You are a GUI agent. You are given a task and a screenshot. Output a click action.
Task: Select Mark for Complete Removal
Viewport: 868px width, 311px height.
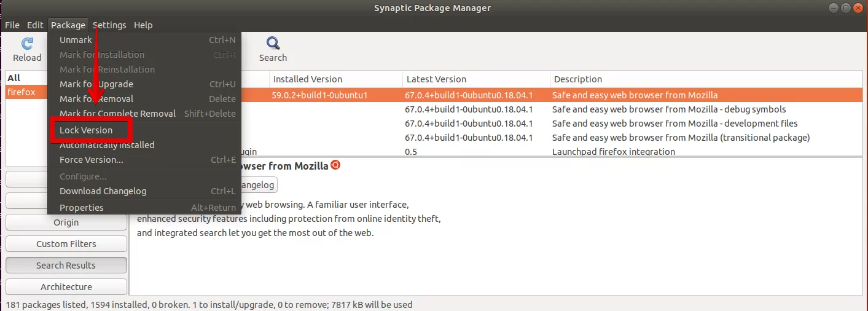(144, 114)
